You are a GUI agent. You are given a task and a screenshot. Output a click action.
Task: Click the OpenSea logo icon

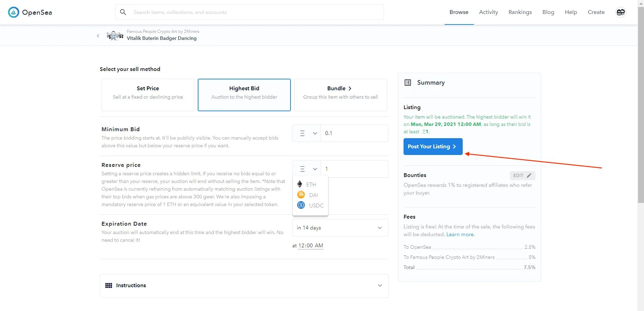(14, 12)
